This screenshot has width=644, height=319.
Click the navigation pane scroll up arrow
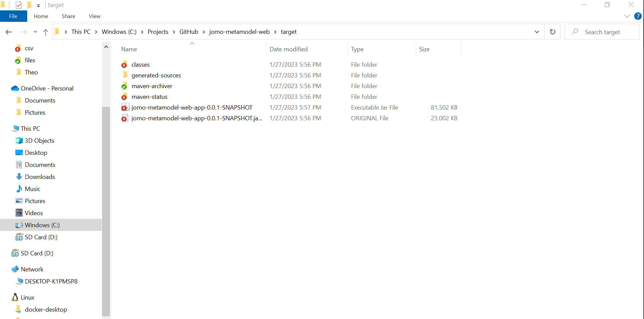click(106, 47)
